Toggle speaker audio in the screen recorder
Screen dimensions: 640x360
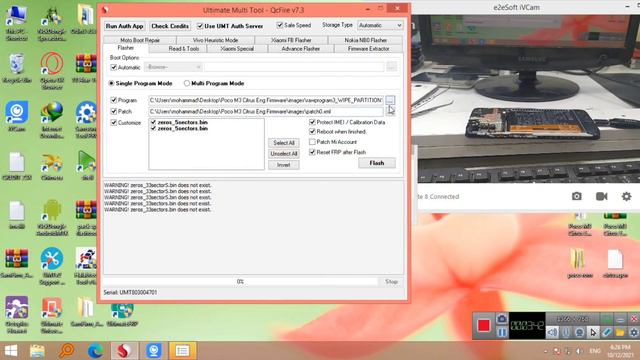pos(552,332)
